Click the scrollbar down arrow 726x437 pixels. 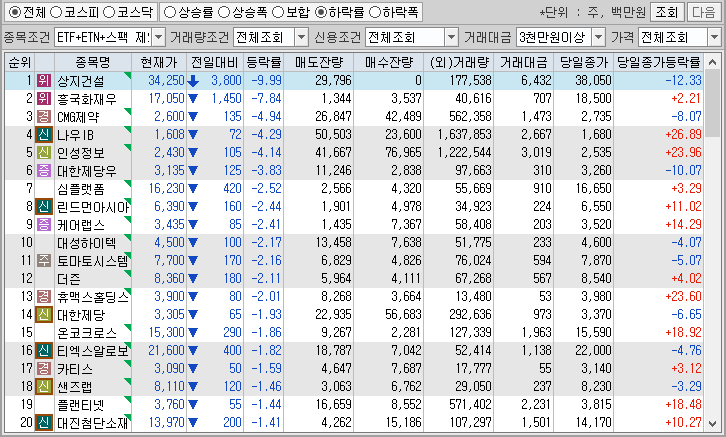(x=713, y=424)
